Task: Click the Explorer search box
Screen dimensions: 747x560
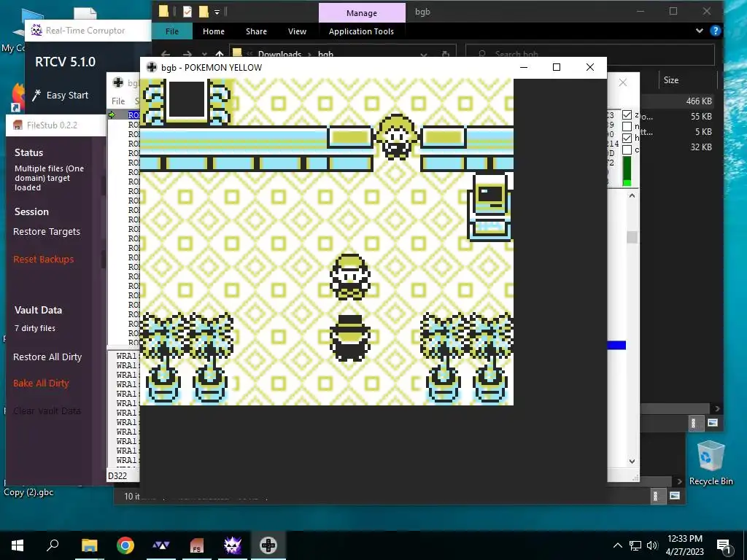Action: click(589, 54)
